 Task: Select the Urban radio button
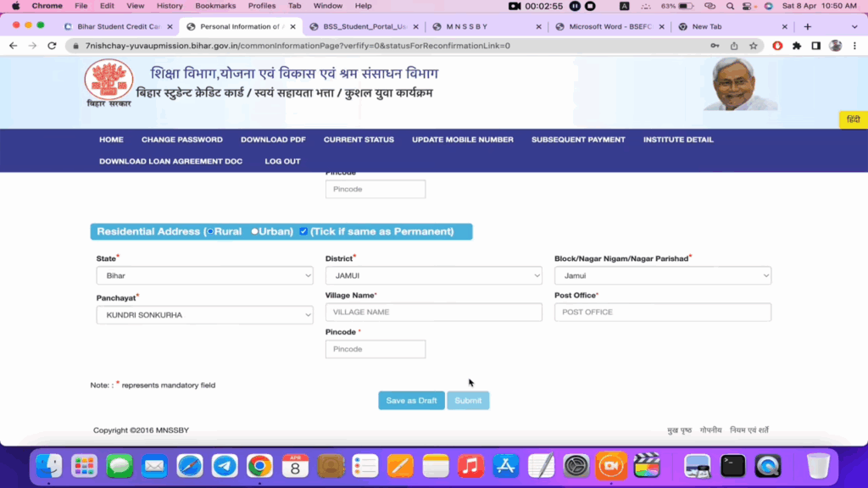coord(254,231)
